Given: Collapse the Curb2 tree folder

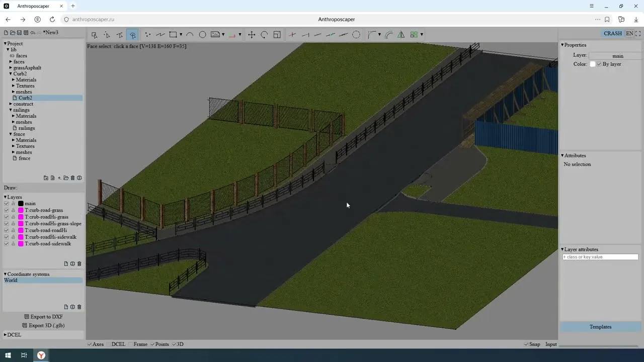Looking at the screenshot, I should click(11, 74).
